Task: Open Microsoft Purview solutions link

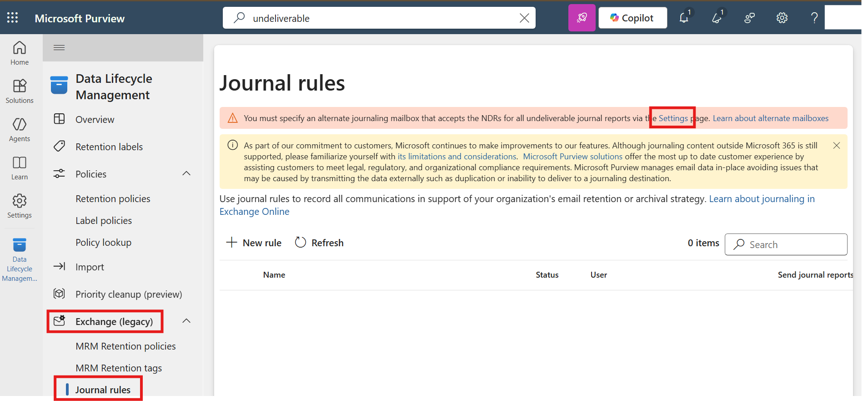Action: pos(572,157)
